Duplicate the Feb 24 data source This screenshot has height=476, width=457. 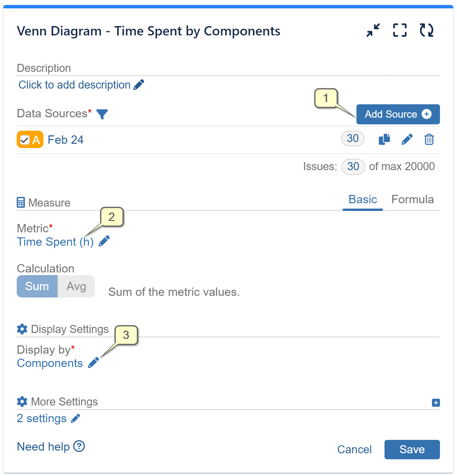point(384,139)
